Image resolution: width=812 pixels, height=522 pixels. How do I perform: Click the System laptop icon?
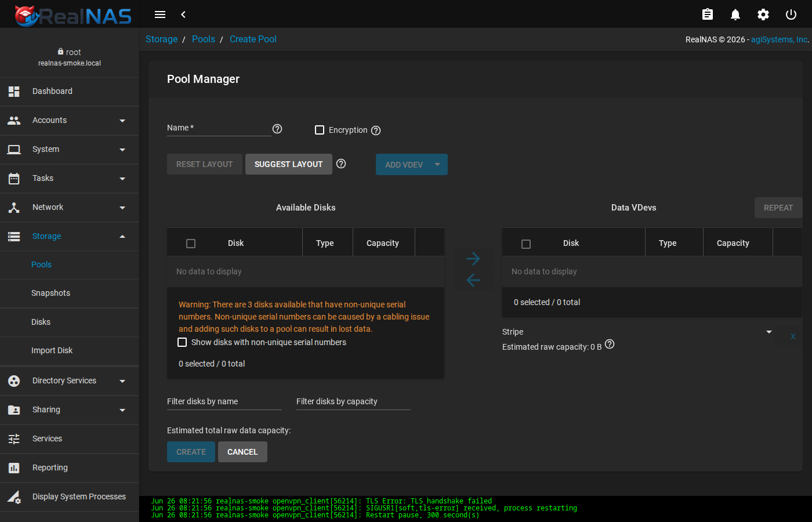14,149
